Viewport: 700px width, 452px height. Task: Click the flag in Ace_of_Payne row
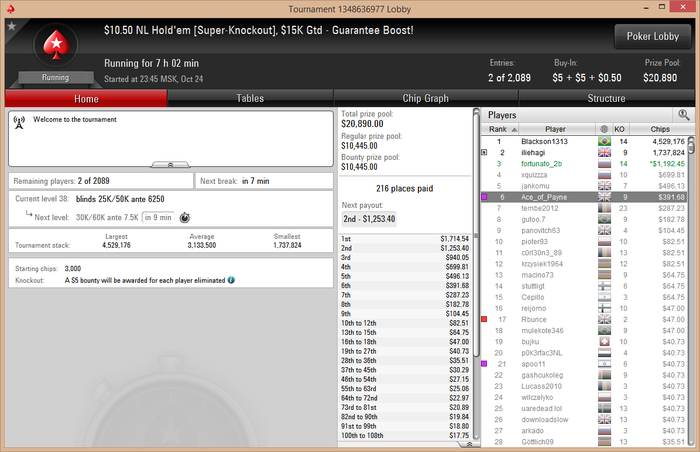point(604,197)
